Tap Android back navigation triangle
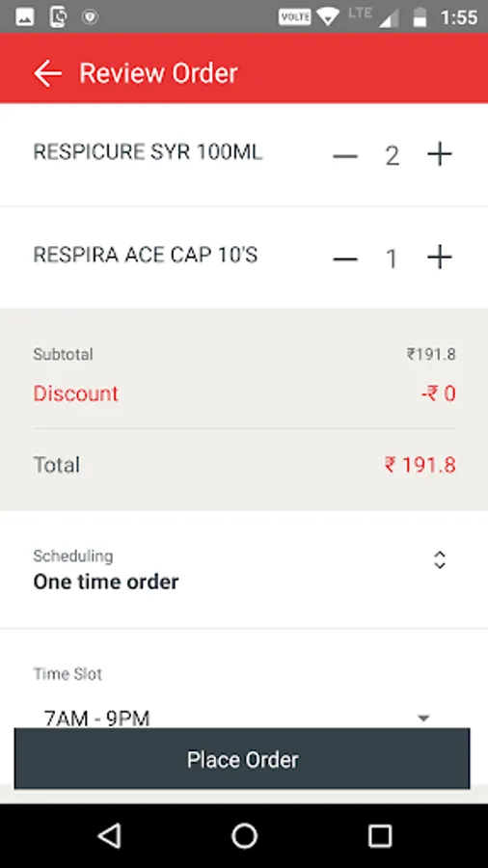Screen dimensions: 488x868 (x=109, y=836)
